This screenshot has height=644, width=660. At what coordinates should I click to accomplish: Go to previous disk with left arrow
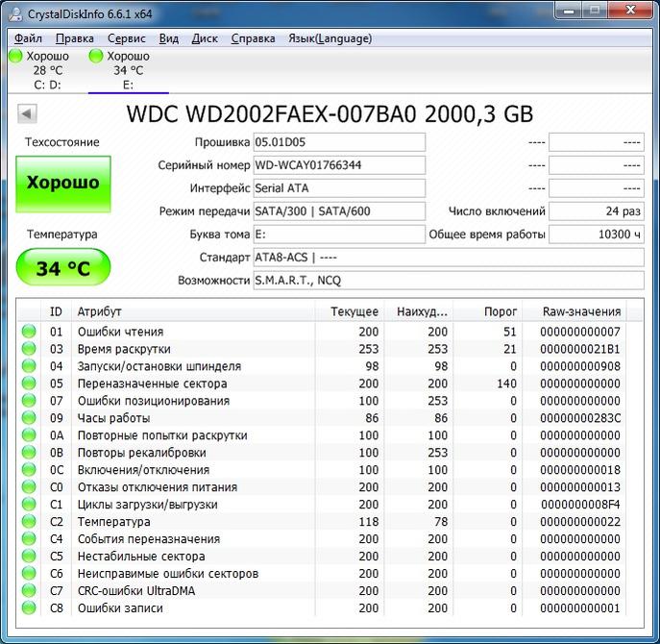click(x=27, y=113)
